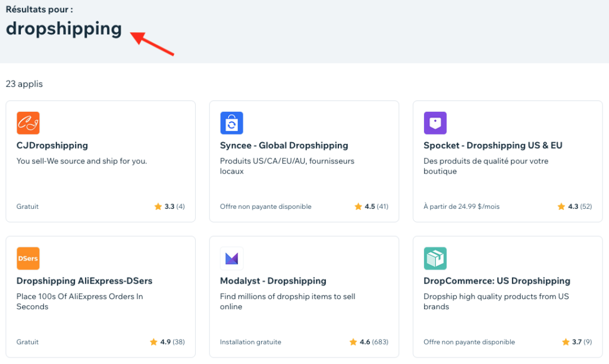Click the 4.3 (52) rating text
Viewport: 609px width, 364px height.
(580, 206)
